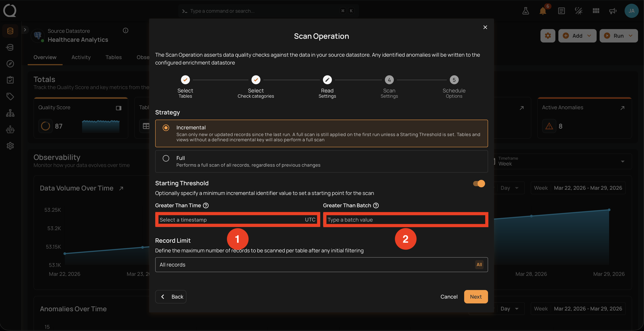
Task: Go to Select Check categories step
Action: pyautogui.click(x=256, y=87)
